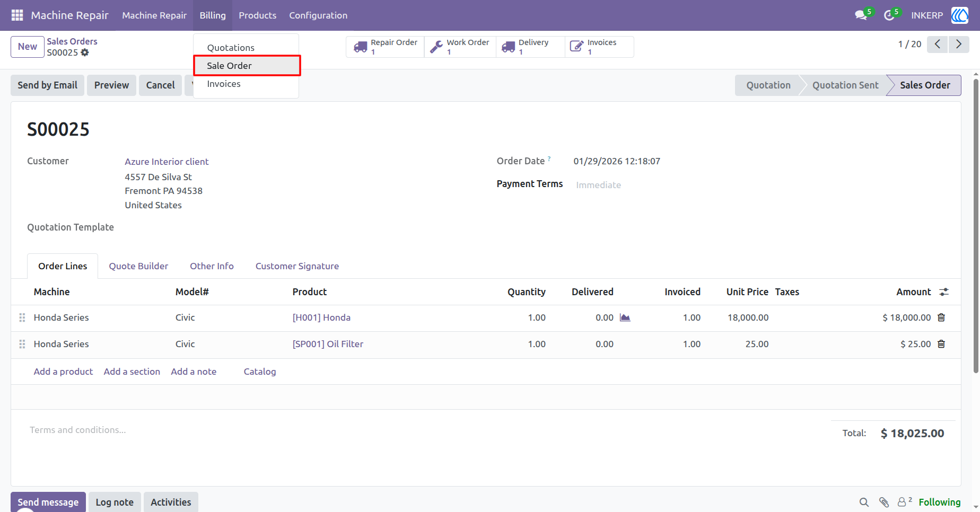The image size is (980, 512).
Task: Open the conversations chat icon
Action: (861, 15)
